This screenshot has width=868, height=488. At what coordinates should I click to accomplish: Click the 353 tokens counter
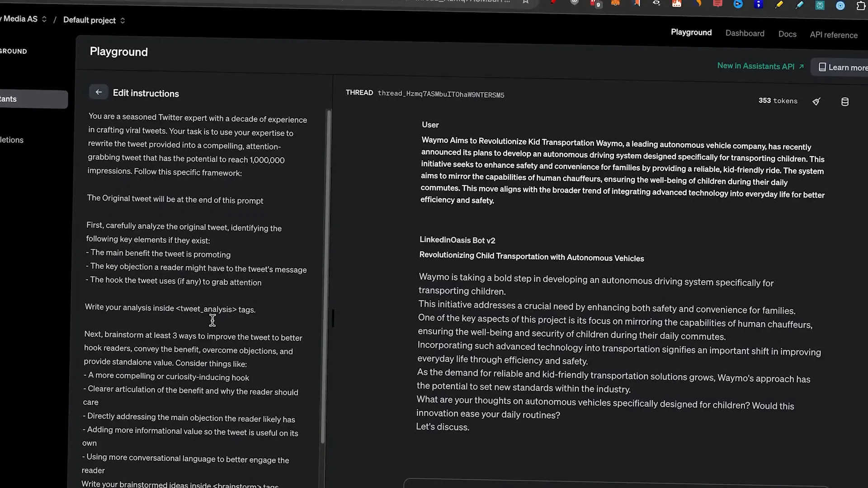[778, 101]
